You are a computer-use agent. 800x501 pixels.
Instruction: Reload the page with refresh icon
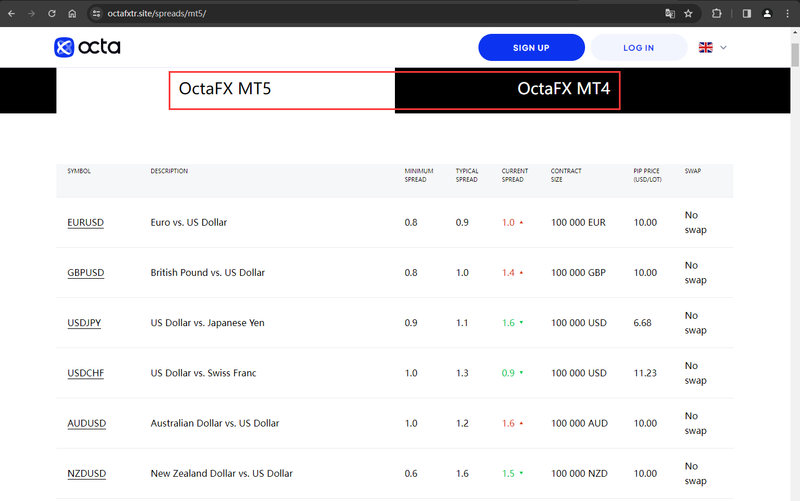pyautogui.click(x=52, y=14)
